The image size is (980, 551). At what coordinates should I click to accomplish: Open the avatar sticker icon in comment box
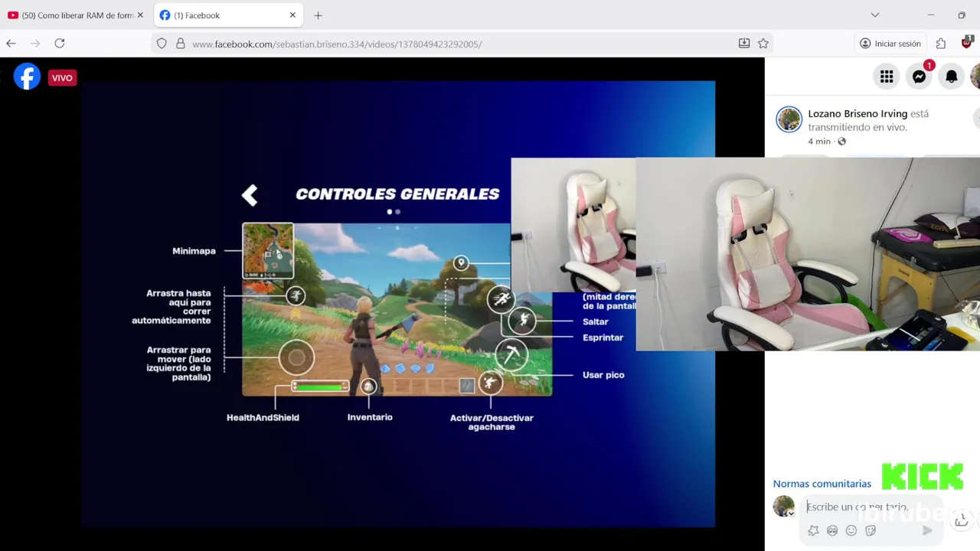(x=813, y=530)
